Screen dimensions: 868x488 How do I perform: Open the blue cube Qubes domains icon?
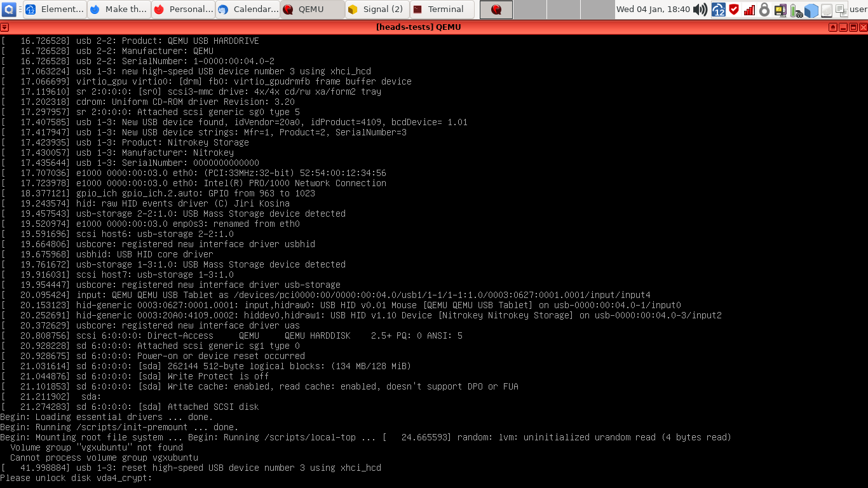point(811,10)
